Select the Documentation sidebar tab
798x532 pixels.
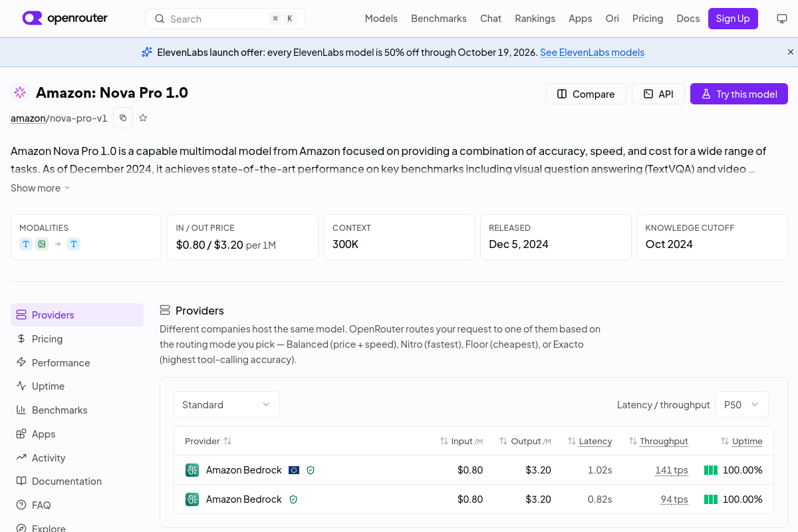(77, 481)
